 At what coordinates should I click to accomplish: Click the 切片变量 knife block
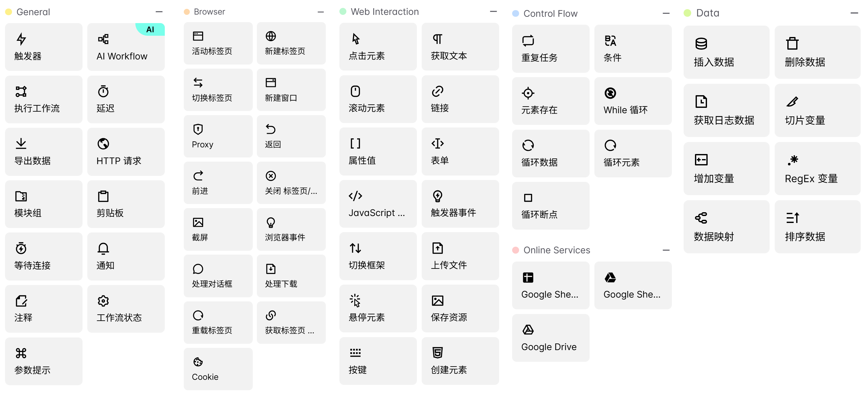817,110
